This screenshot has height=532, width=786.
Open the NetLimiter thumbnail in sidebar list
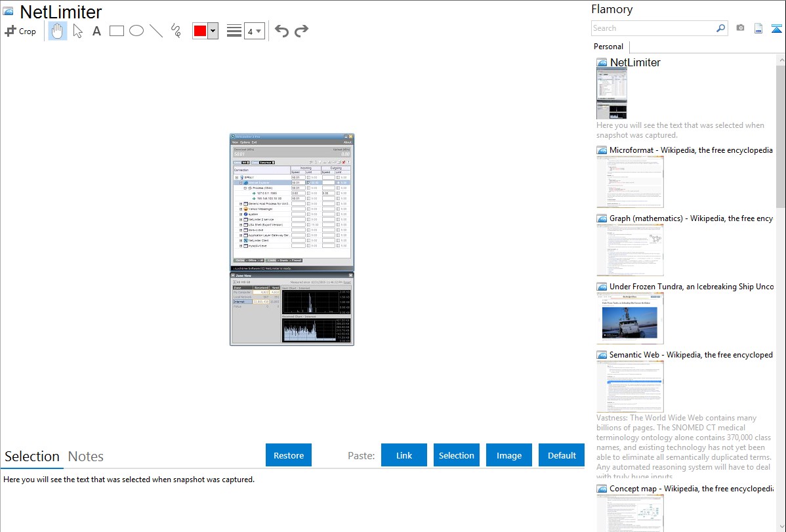(x=611, y=94)
